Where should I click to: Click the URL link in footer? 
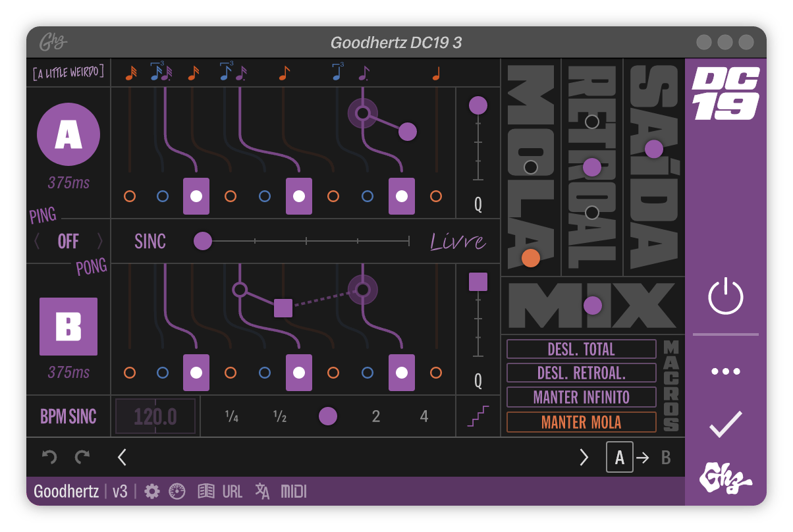pos(232,491)
